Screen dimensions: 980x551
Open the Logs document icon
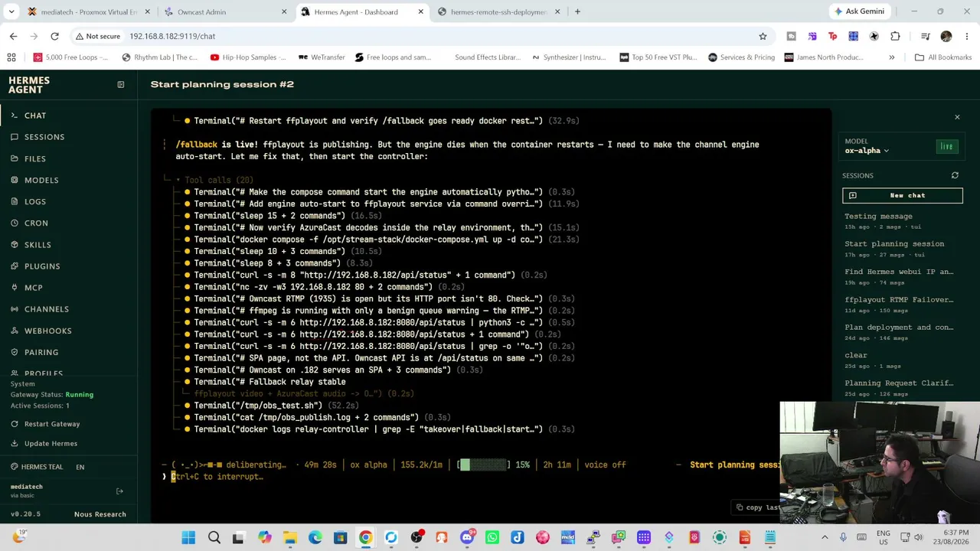[x=15, y=201]
